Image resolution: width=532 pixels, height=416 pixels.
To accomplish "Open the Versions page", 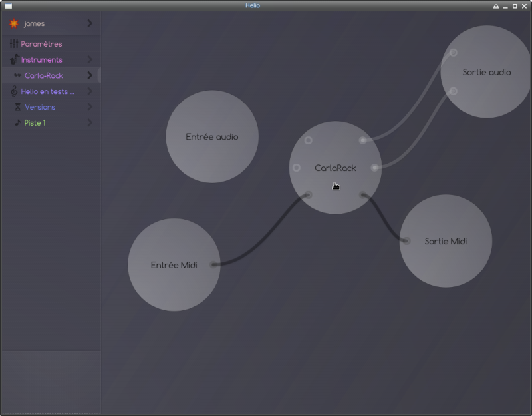I will pyautogui.click(x=51, y=107).
